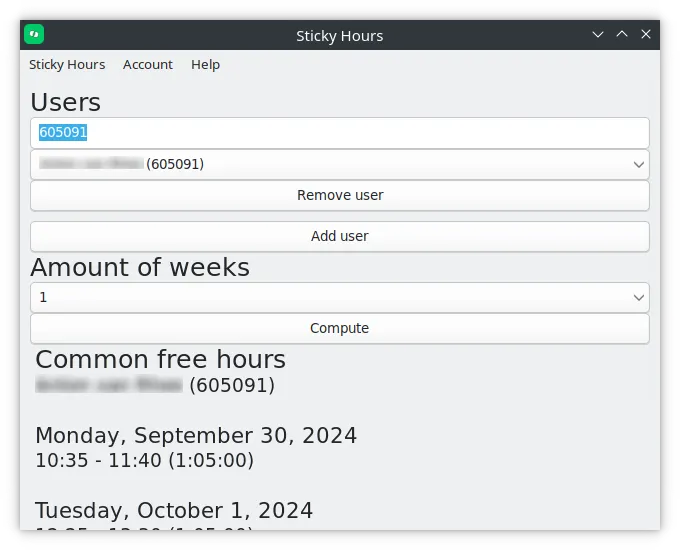
Task: Click the Monday, September 30, 2024 text
Action: click(x=196, y=435)
